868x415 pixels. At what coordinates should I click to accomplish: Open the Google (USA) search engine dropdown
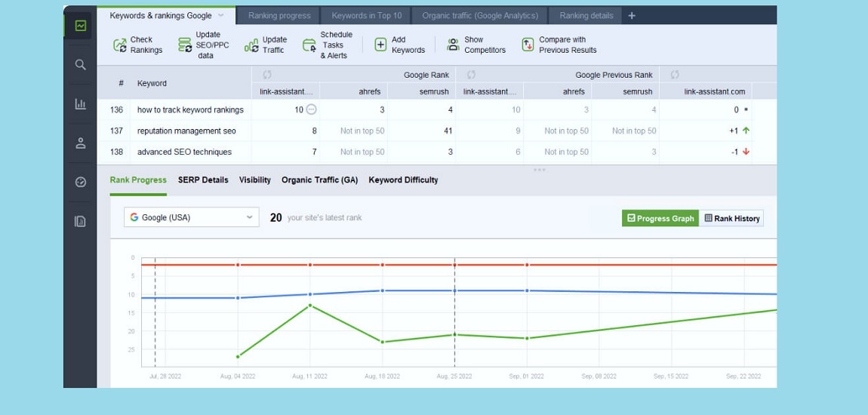click(x=192, y=217)
